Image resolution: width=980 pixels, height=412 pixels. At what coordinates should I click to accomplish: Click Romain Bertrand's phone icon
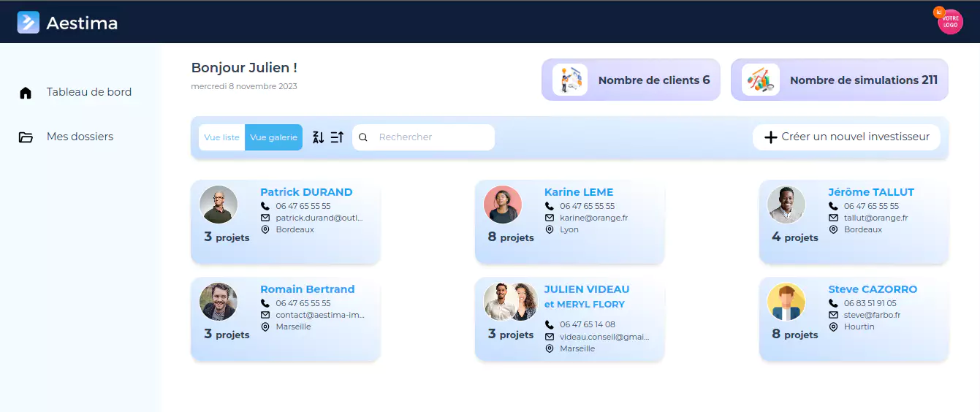pyautogui.click(x=265, y=303)
